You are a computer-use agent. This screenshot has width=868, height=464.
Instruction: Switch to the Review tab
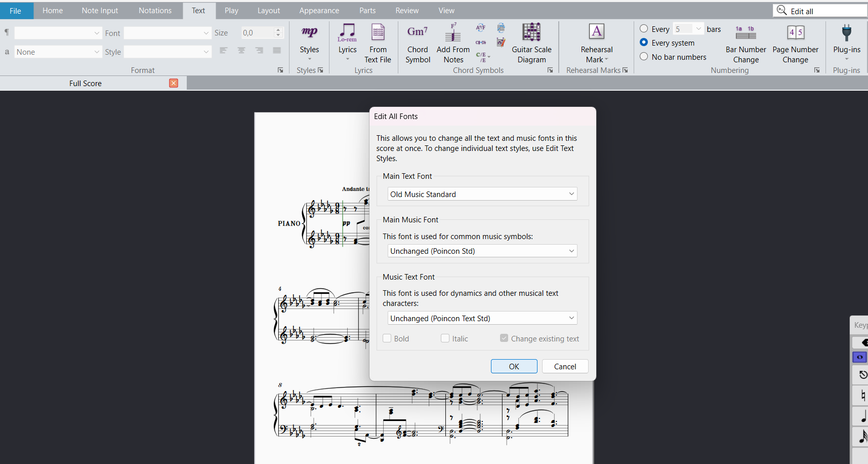click(407, 11)
